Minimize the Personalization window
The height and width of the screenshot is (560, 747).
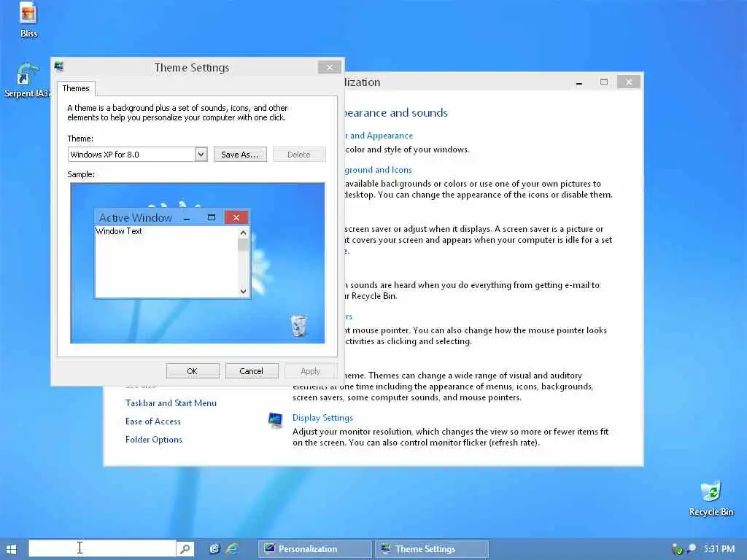(578, 82)
